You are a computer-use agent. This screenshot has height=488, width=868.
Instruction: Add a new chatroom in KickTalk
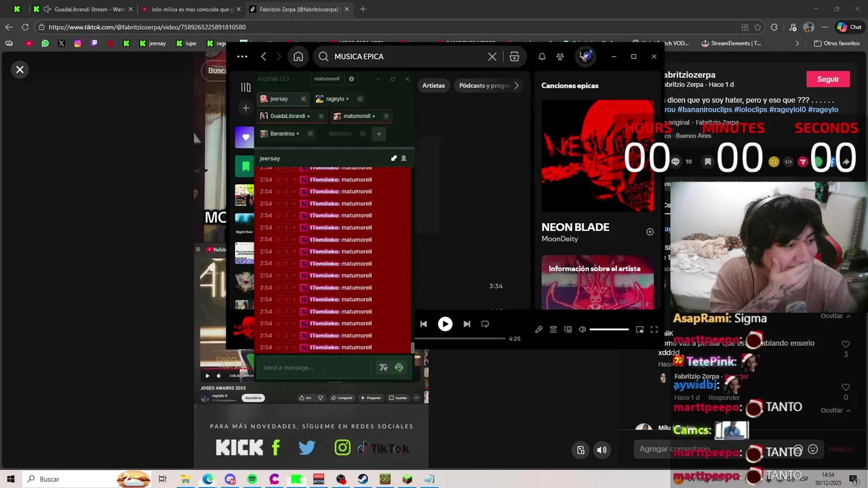(x=379, y=134)
